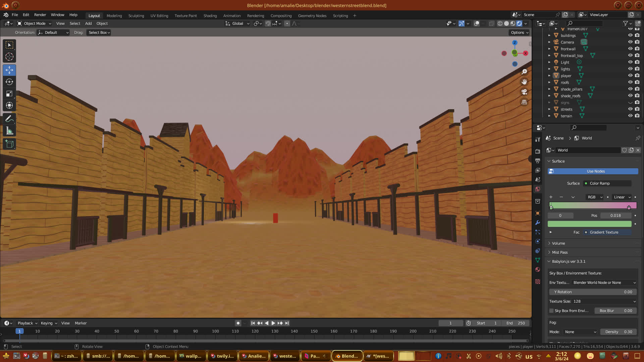Image resolution: width=644 pixels, height=362 pixels.
Task: Toggle camera view in viewport
Action: (x=524, y=92)
